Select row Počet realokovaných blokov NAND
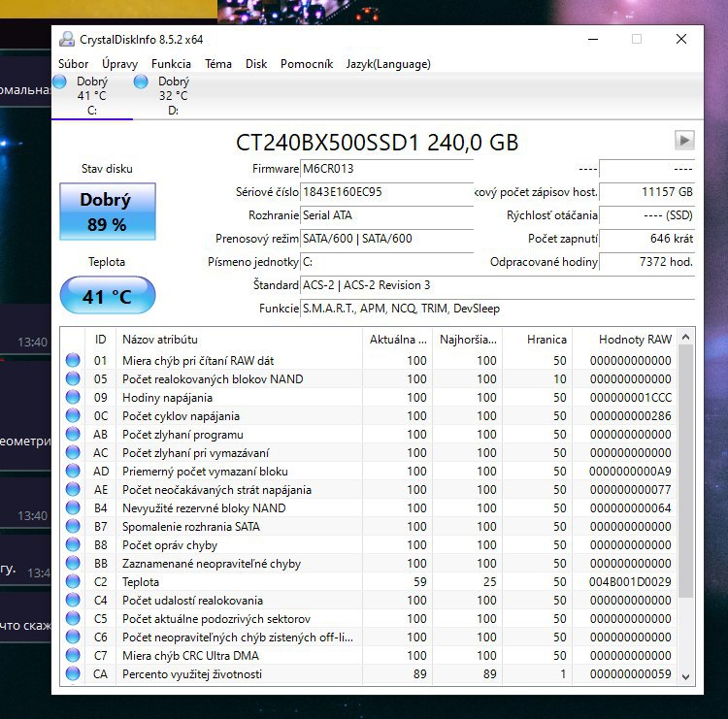The width and height of the screenshot is (728, 719). pos(369,378)
